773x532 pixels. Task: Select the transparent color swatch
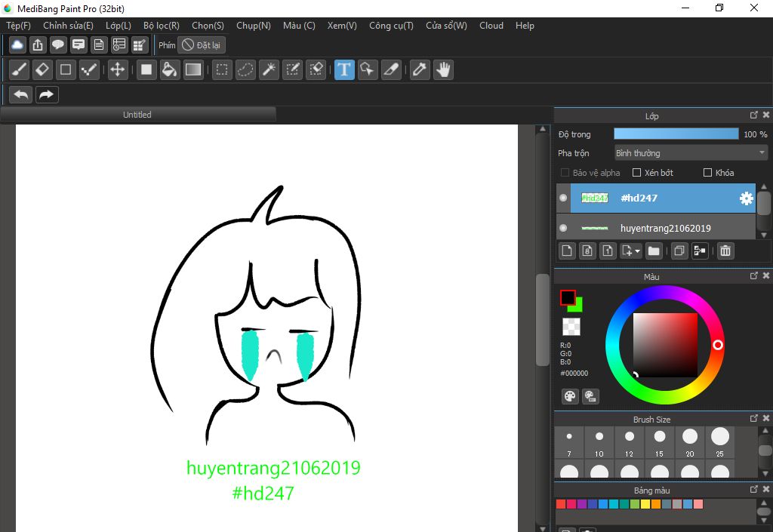click(x=571, y=327)
